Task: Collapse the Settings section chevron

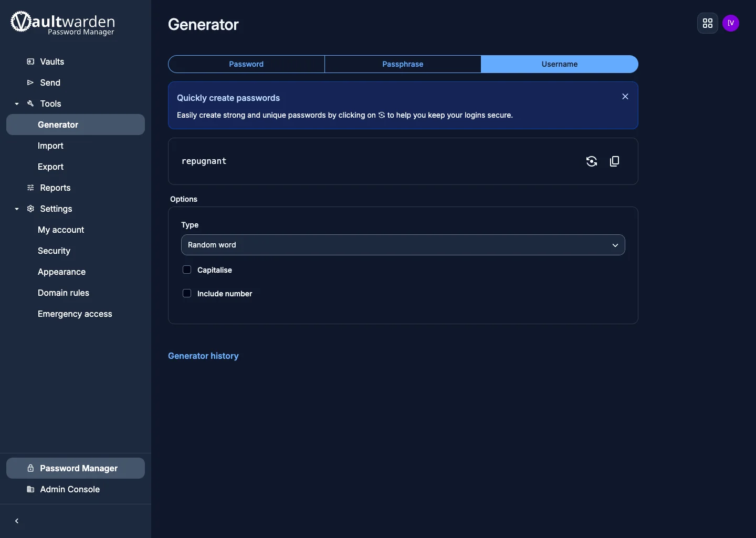Action: click(x=17, y=209)
